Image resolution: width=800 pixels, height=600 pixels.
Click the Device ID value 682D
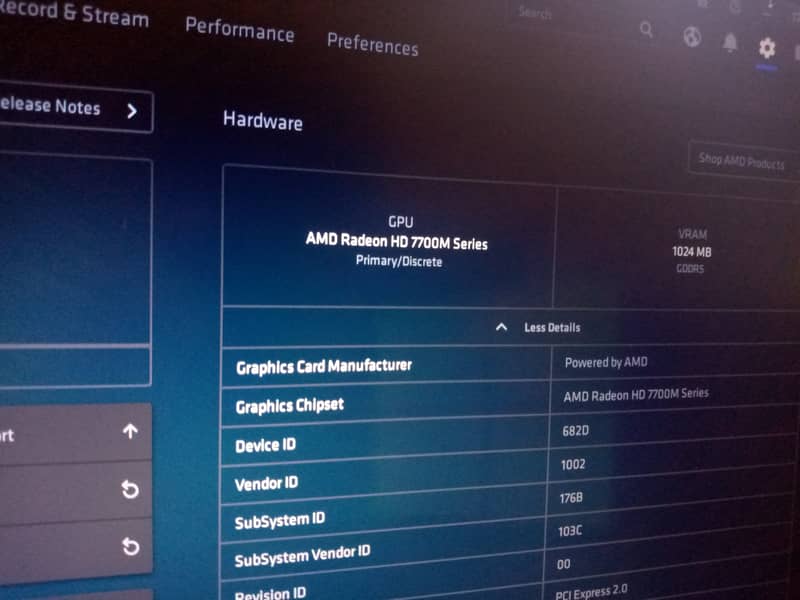click(x=563, y=430)
